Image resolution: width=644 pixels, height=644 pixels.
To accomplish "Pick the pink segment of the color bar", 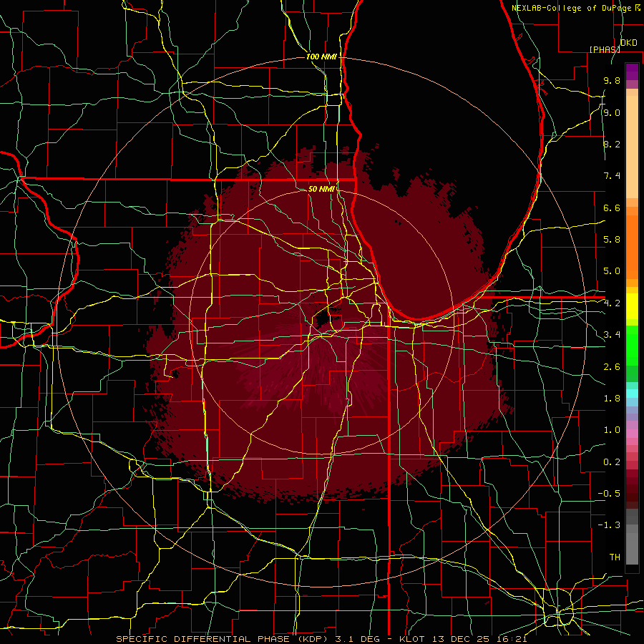I will coord(632,434).
